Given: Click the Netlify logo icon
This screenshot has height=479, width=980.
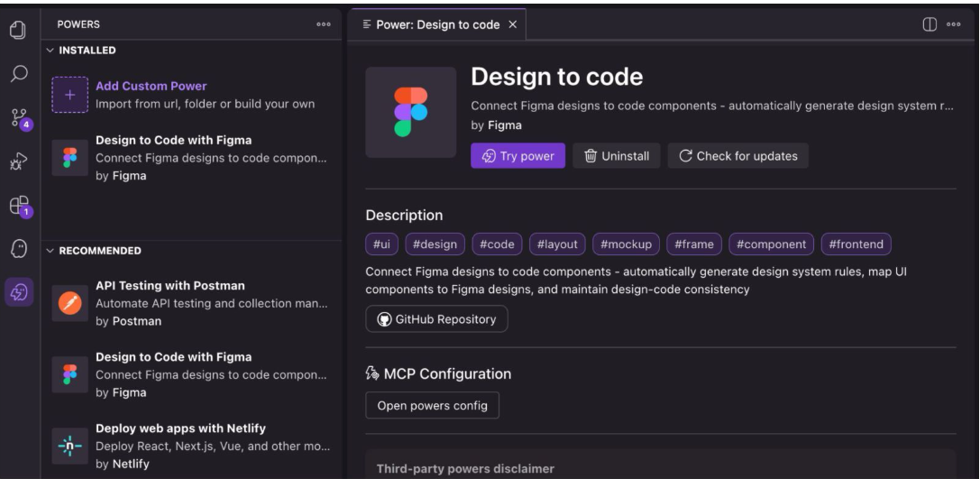Looking at the screenshot, I should point(70,446).
